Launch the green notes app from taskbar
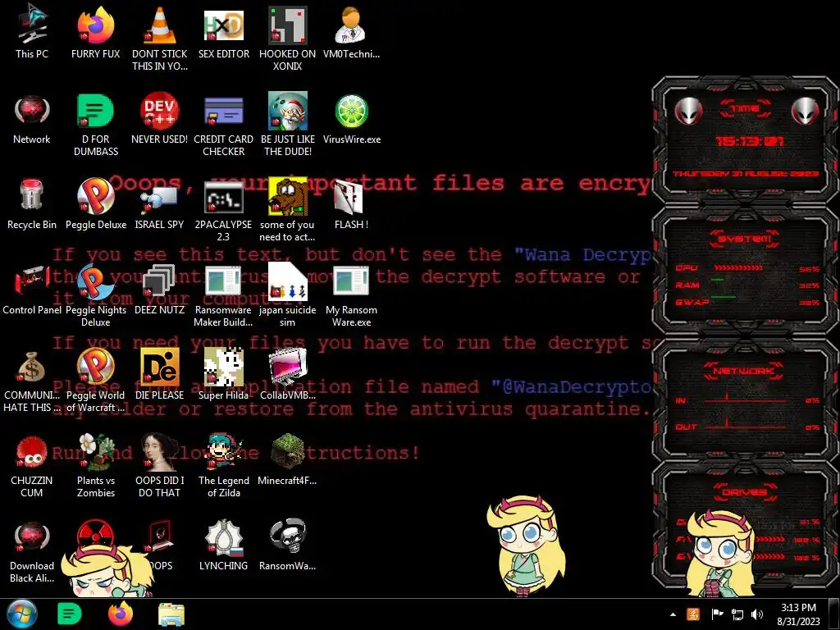This screenshot has width=840, height=630. 69,614
